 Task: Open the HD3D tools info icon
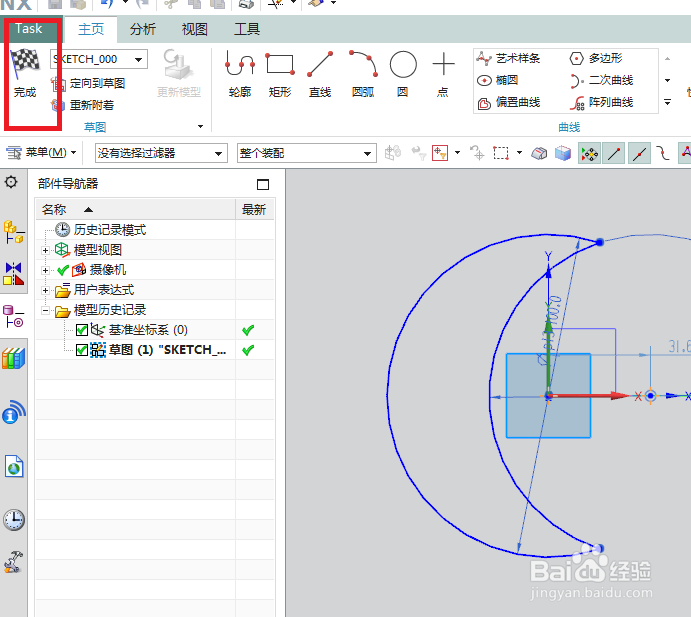coord(14,412)
